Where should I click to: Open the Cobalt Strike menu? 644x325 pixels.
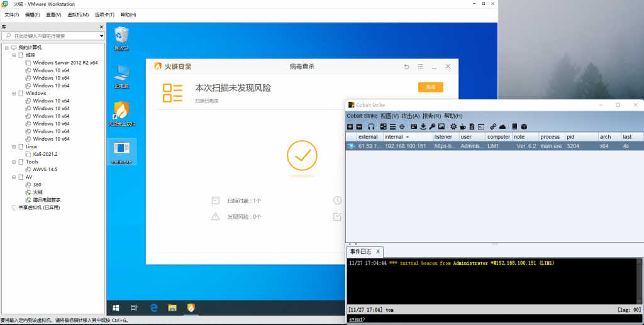tap(362, 116)
